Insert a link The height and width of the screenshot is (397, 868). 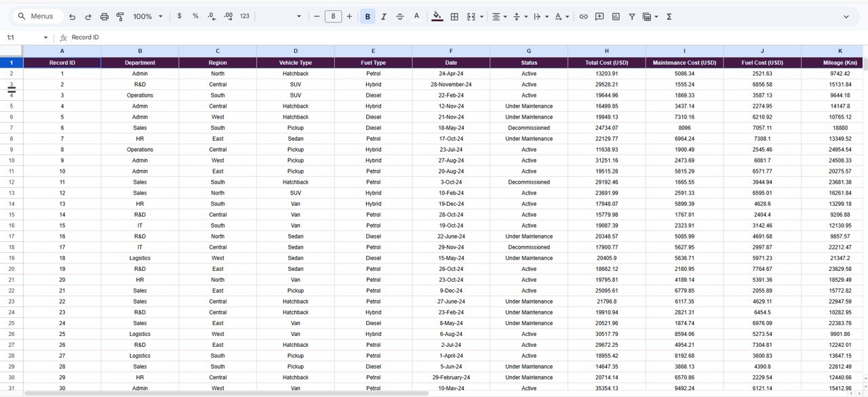pos(583,16)
